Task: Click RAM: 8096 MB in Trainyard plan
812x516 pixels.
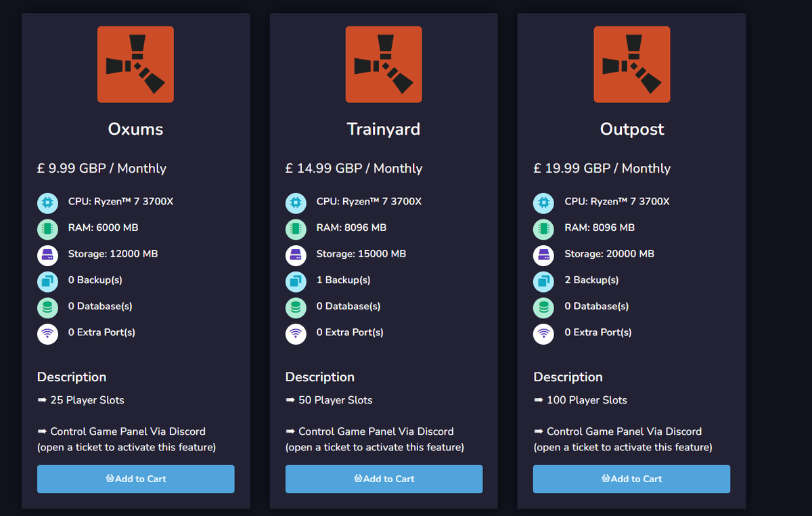Action: 352,228
